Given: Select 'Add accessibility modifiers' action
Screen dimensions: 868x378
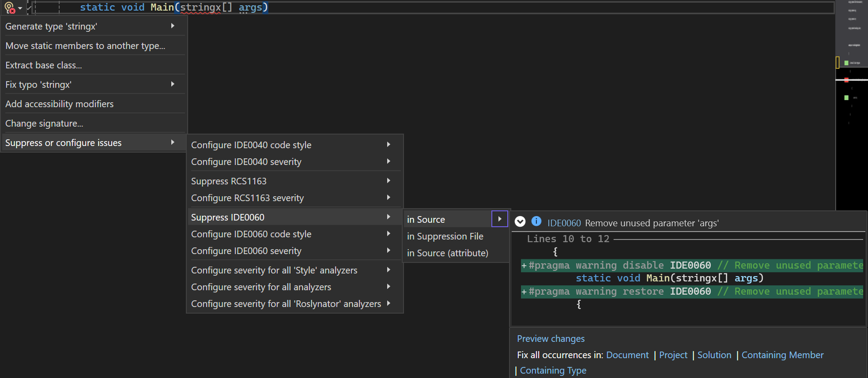Looking at the screenshot, I should 60,104.
